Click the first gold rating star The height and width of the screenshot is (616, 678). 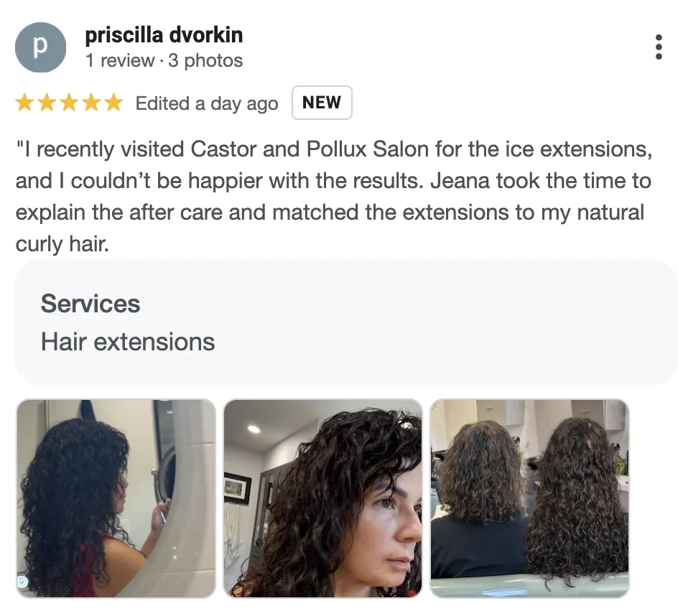tap(24, 103)
